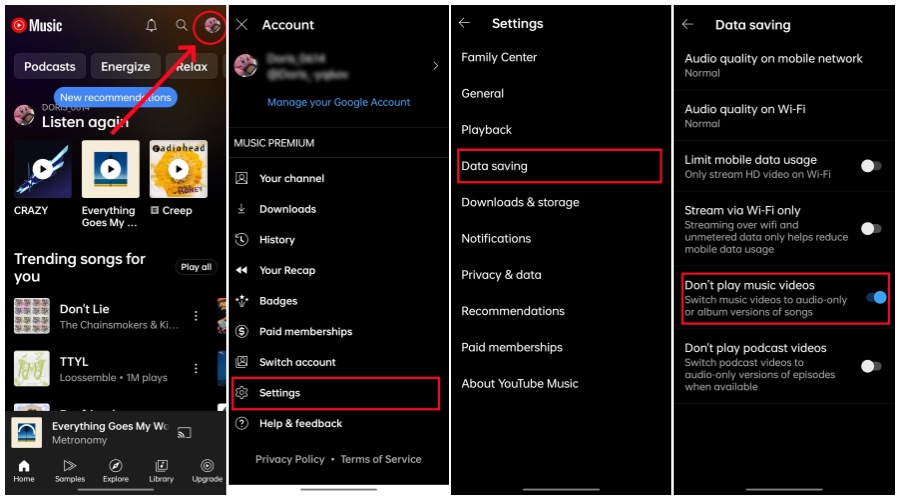Play Everything Goes My Way thumbnail
This screenshot has width=900, height=500.
pyautogui.click(x=110, y=169)
